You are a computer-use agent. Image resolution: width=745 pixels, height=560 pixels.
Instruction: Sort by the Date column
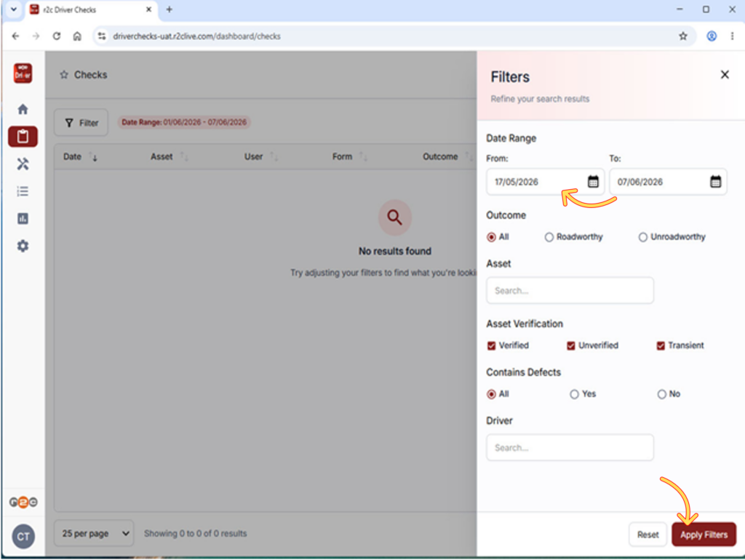click(80, 157)
